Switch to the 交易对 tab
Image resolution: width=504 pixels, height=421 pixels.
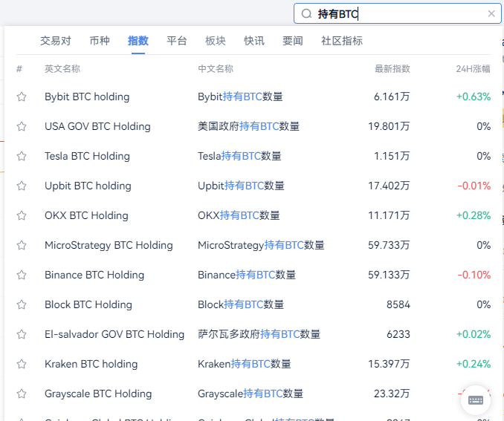(56, 41)
